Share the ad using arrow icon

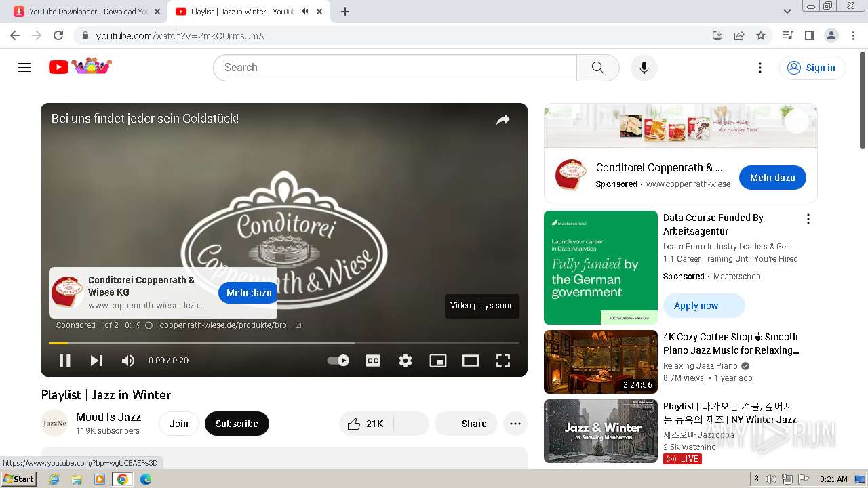503,120
